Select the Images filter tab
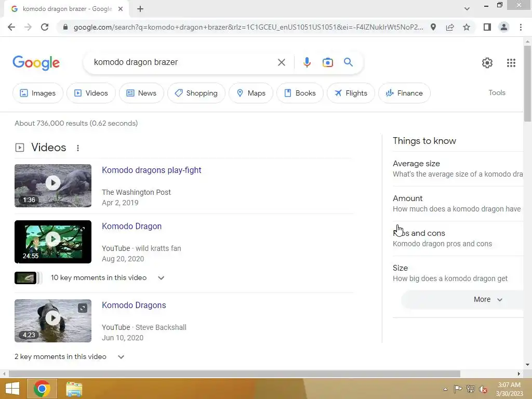The height and width of the screenshot is (399, 532). (37, 93)
